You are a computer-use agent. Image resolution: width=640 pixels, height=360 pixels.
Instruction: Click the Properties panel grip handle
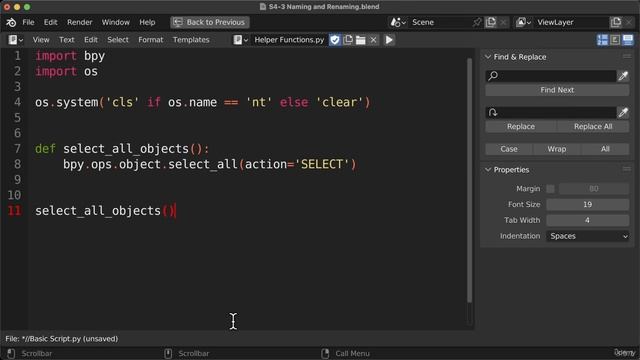pyautogui.click(x=627, y=169)
